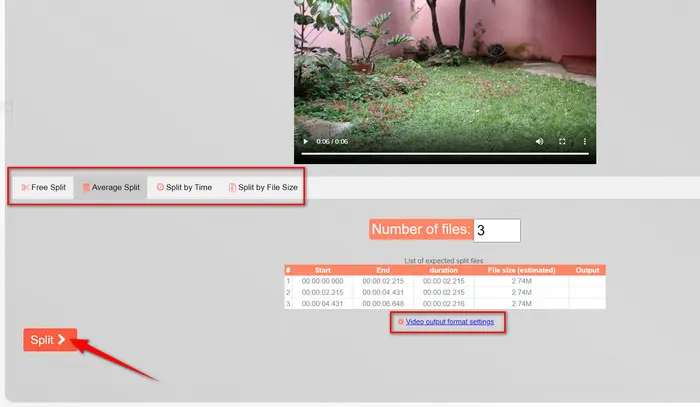This screenshot has height=407, width=700.
Task: Play the video preview
Action: 306,142
